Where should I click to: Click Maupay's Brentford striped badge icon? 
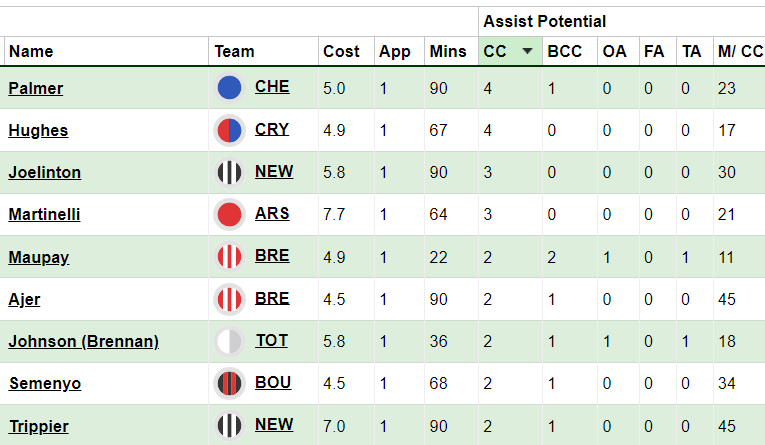229,257
